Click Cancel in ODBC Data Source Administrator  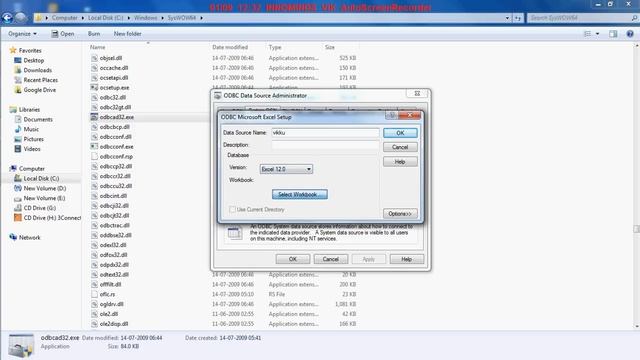click(x=331, y=259)
